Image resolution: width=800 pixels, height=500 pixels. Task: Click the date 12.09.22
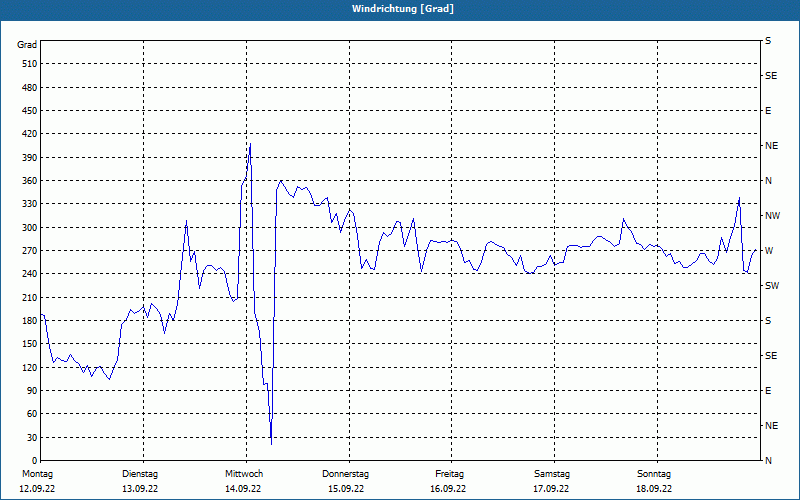(37, 489)
